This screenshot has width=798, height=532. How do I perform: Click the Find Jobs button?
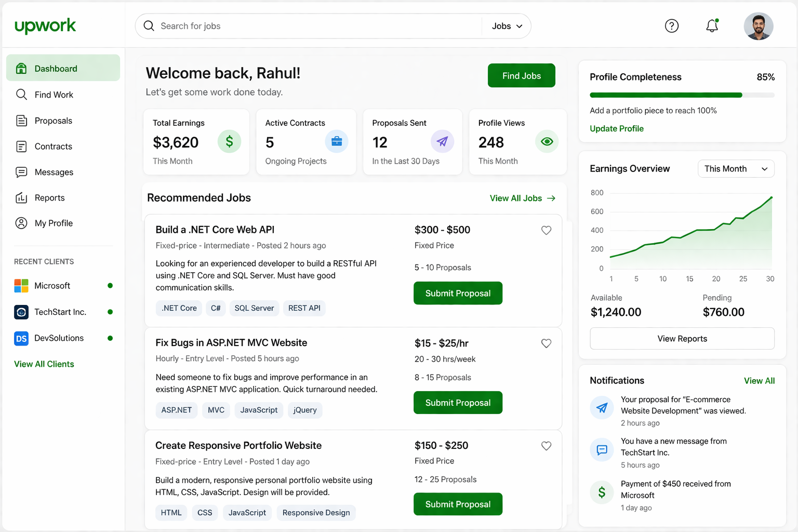(x=521, y=75)
